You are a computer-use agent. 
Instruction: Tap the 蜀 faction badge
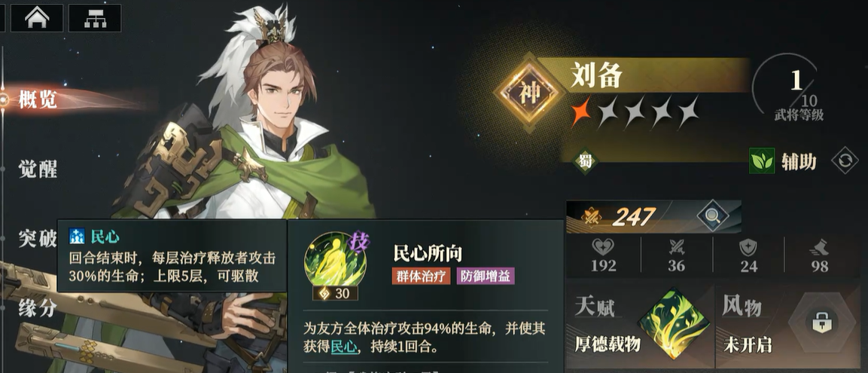tap(585, 161)
